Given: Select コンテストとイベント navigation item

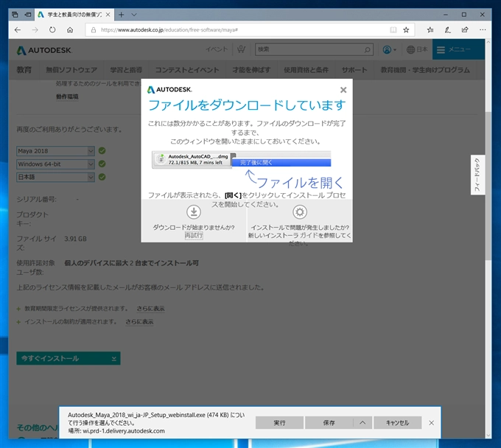Looking at the screenshot, I should (187, 70).
